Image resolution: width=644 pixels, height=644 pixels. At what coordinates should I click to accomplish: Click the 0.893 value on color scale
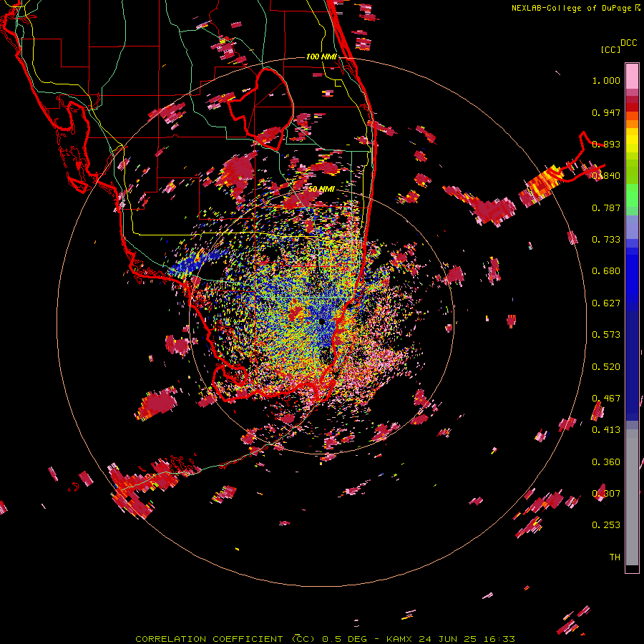606,144
